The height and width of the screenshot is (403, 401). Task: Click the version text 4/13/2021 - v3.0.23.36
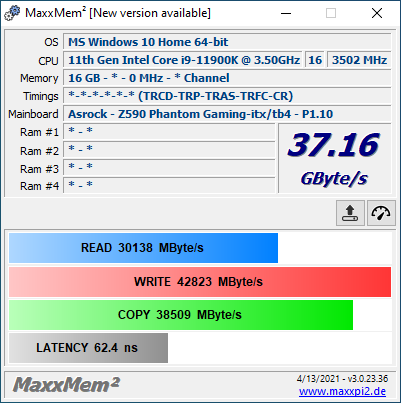click(342, 379)
